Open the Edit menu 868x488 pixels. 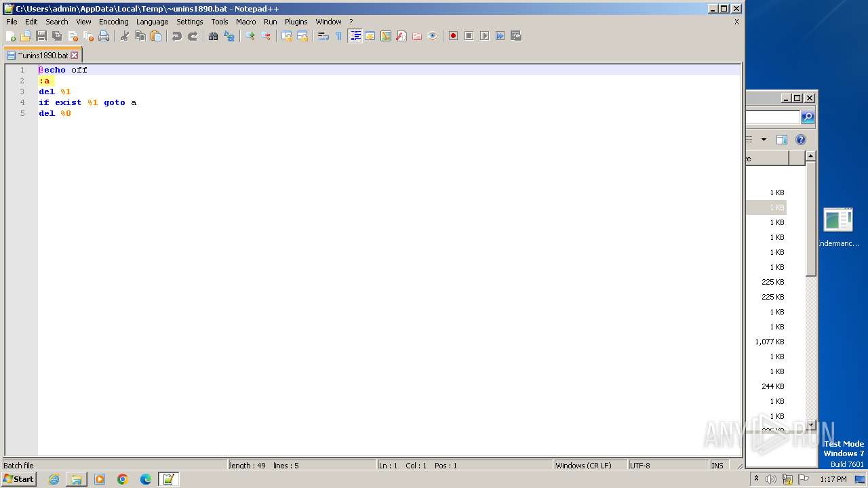31,22
